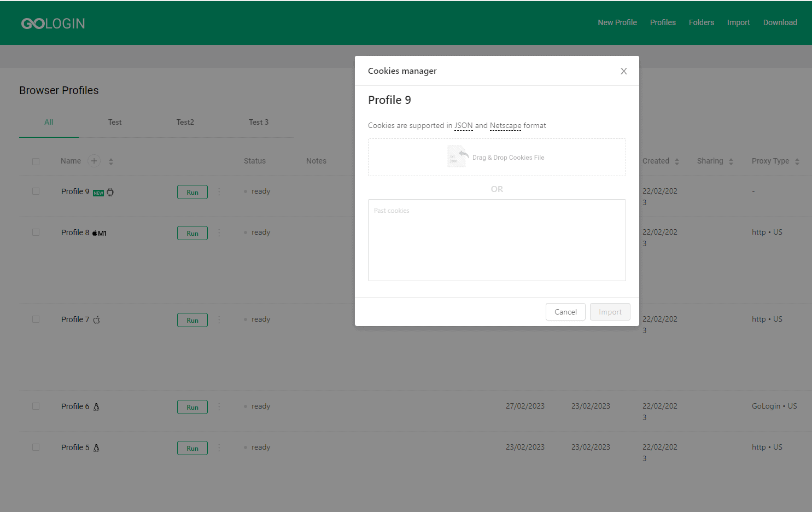Open the three-dot menu for Profile 8

219,233
